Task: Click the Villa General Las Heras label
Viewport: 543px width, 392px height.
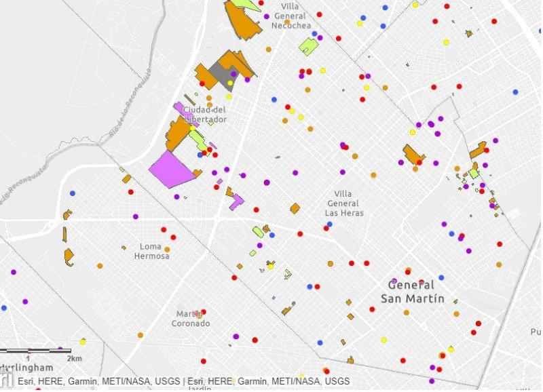Action: [x=344, y=203]
